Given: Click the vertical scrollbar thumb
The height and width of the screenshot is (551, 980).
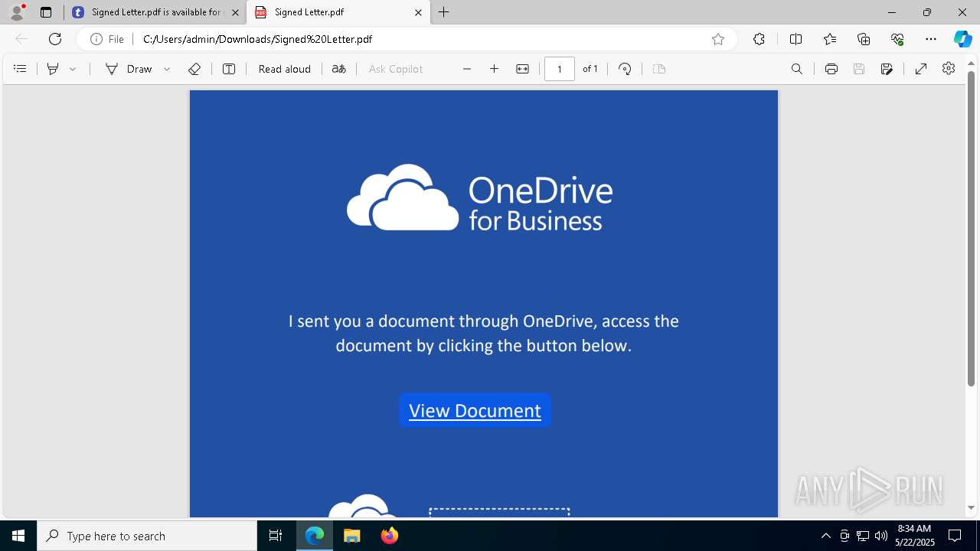Looking at the screenshot, I should click(x=972, y=228).
